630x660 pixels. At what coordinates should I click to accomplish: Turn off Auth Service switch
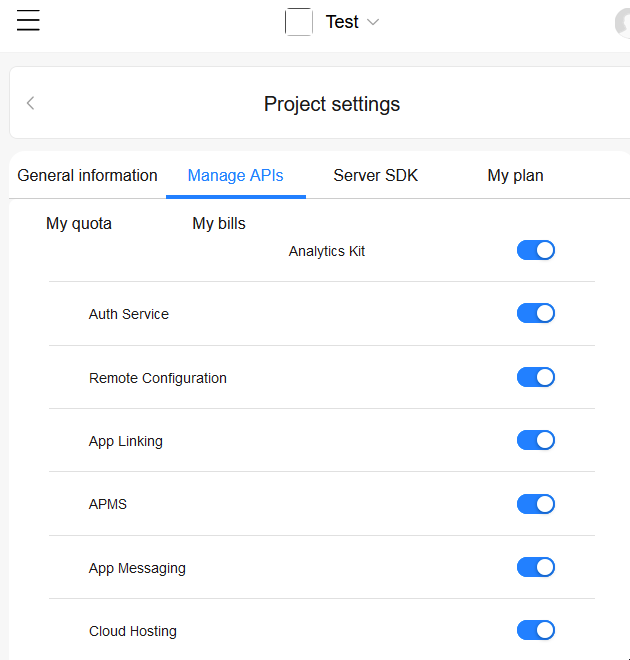point(536,313)
